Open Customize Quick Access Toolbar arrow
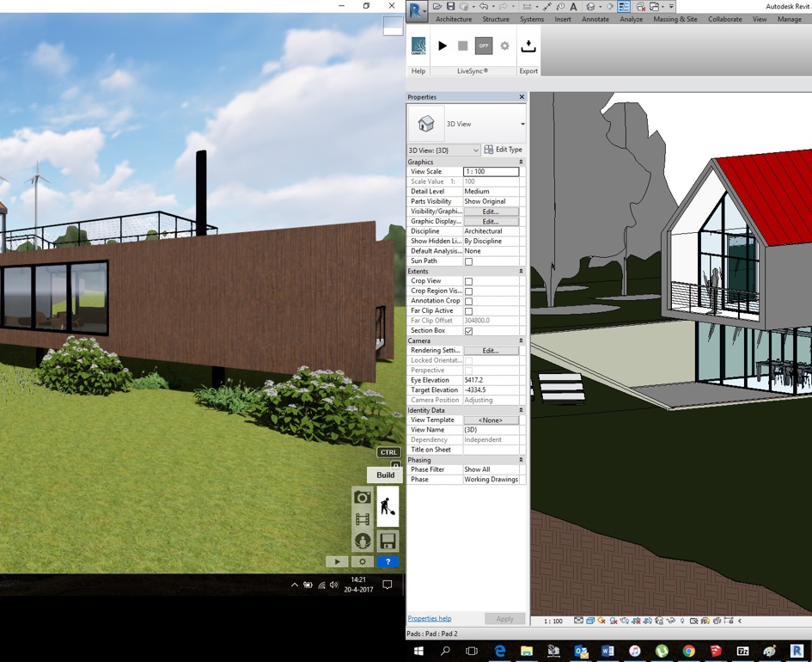This screenshot has height=662, width=812. [x=671, y=6]
